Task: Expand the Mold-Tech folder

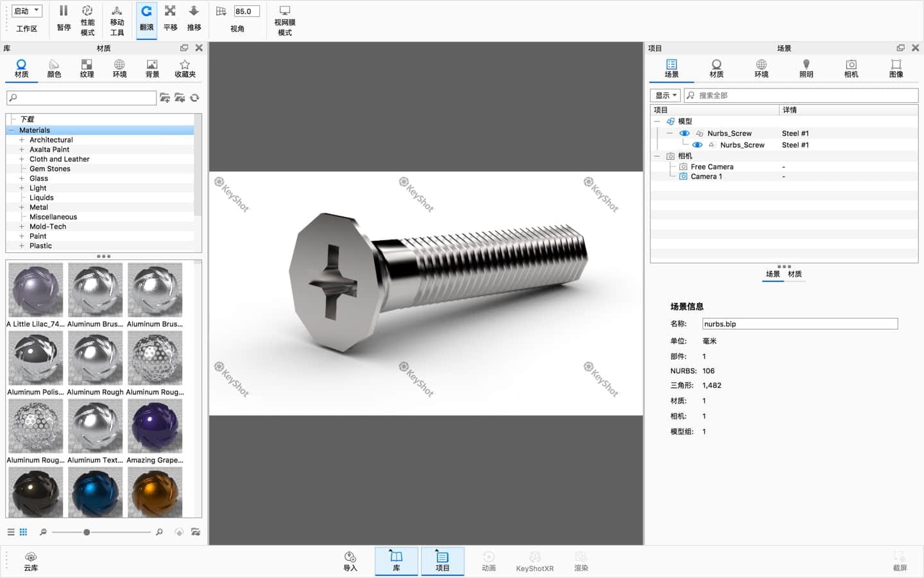Action: [21, 227]
